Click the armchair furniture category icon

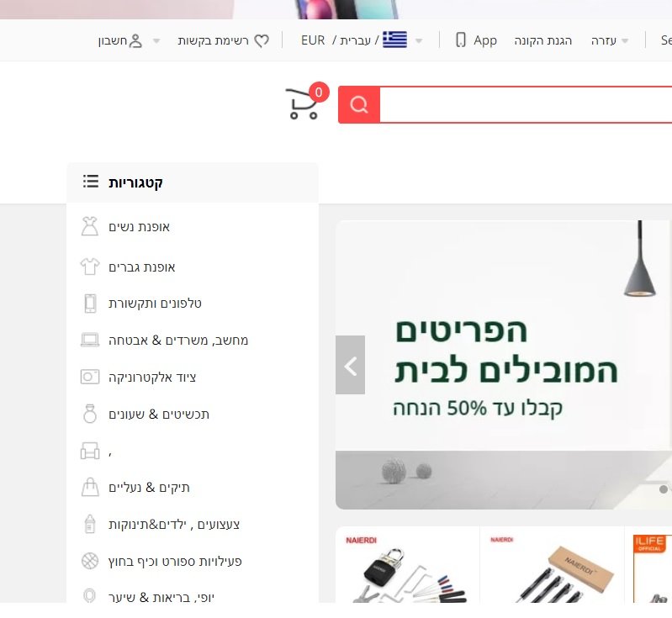(x=90, y=451)
